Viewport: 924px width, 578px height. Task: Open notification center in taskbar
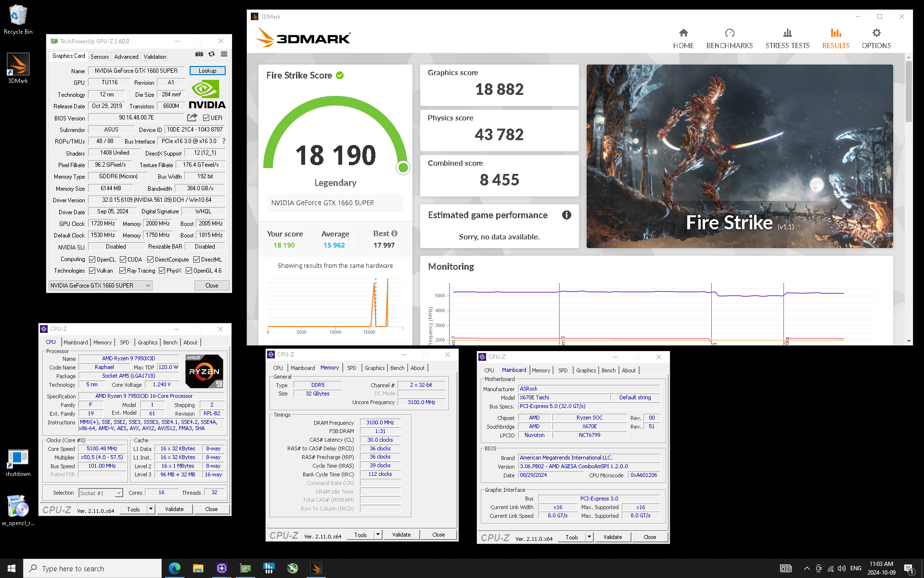pos(909,569)
